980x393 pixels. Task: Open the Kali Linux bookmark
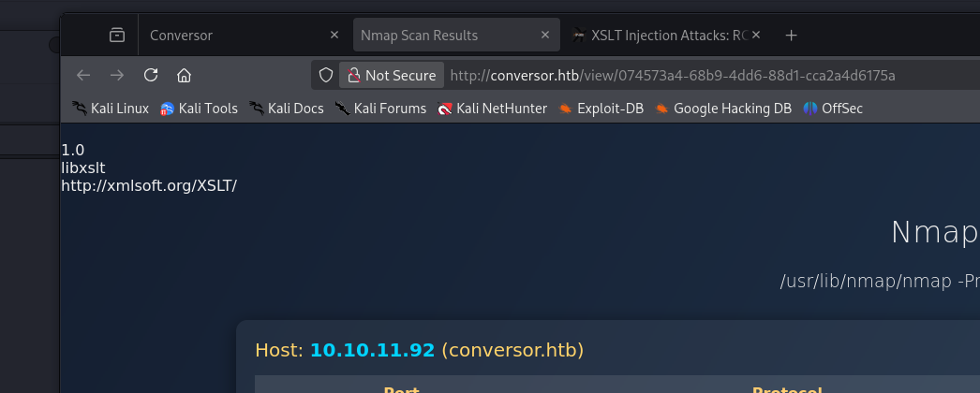pos(111,109)
